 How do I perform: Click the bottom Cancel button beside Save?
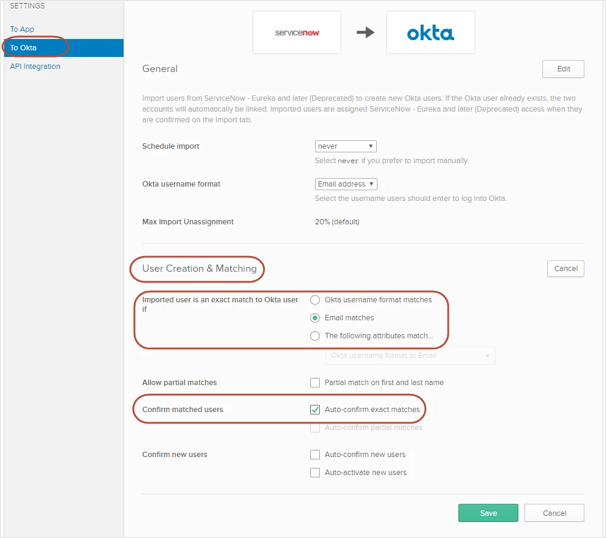point(553,512)
